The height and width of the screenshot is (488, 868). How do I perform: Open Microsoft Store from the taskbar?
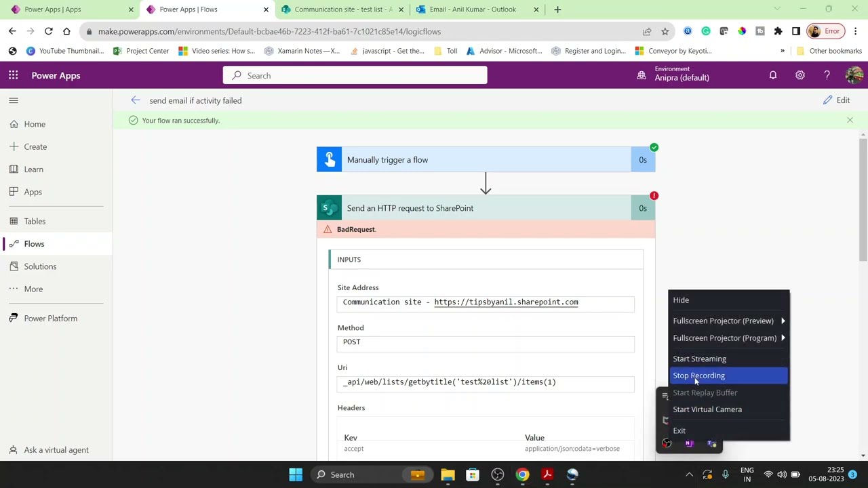tap(473, 474)
